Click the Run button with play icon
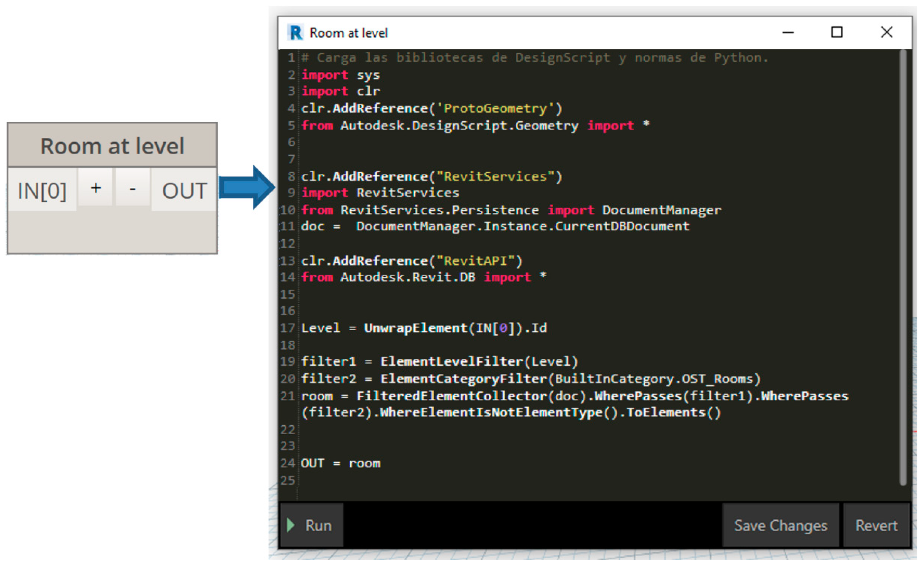 point(311,525)
